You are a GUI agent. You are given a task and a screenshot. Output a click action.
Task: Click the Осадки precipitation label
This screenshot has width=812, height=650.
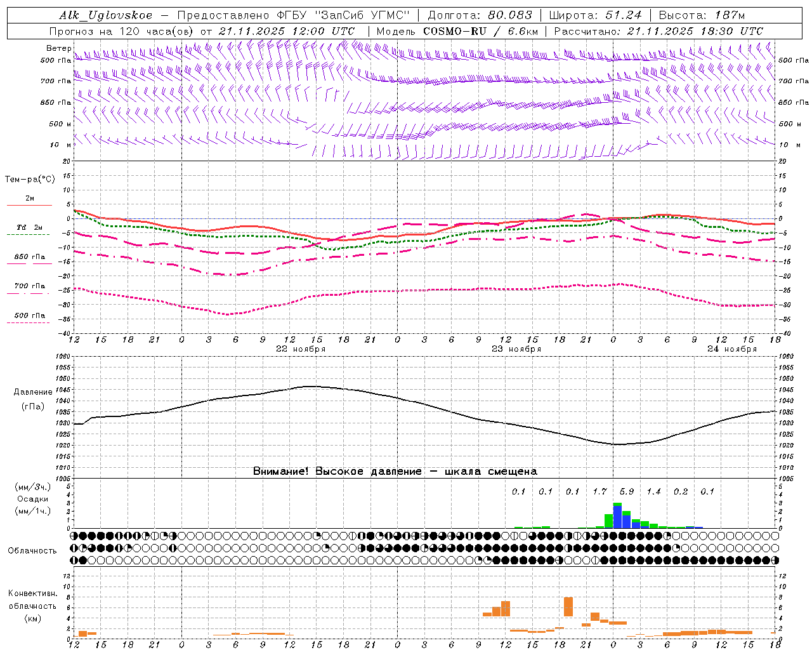[32, 499]
